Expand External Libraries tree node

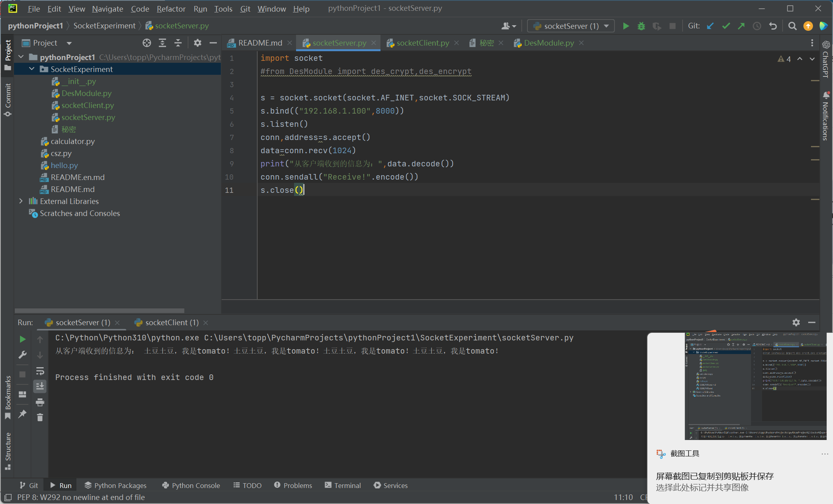[x=21, y=201]
